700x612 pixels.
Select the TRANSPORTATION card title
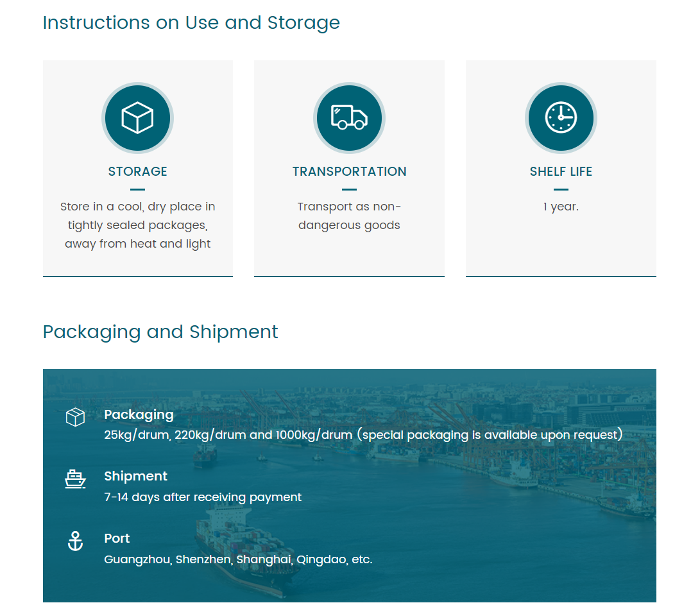[349, 171]
